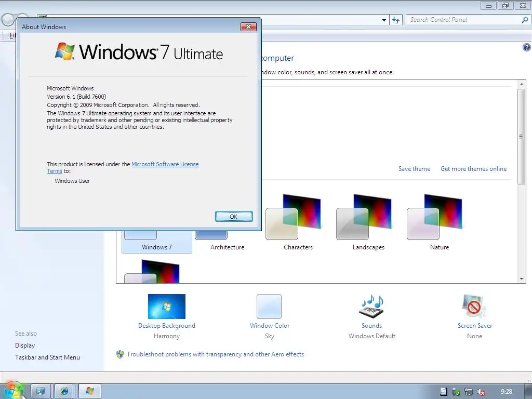Screen dimensions: 532x399
Task: Click the Harmony label under Desktop Background
Action: tap(167, 336)
